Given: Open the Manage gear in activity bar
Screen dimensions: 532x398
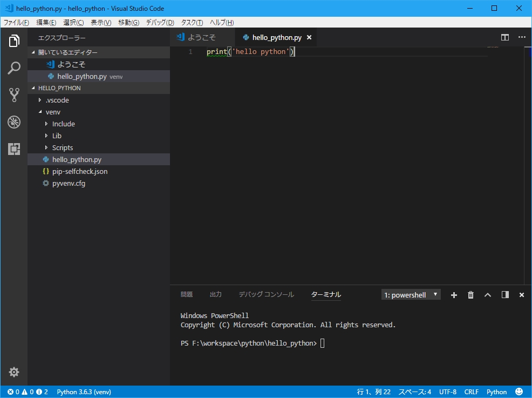Looking at the screenshot, I should 14,372.
